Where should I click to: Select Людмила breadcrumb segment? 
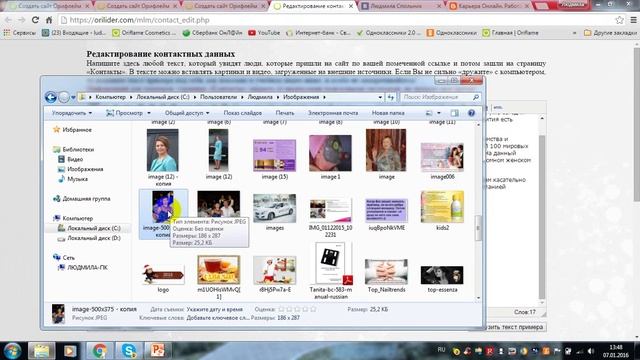coord(260,97)
